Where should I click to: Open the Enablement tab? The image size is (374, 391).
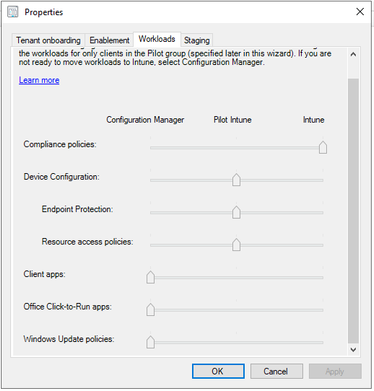point(109,40)
